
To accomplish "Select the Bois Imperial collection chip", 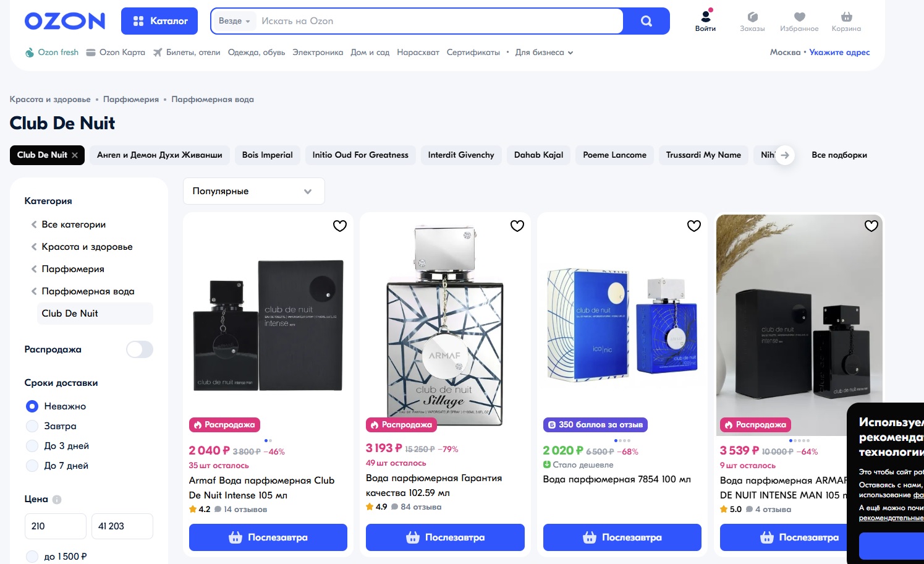I will pos(267,155).
